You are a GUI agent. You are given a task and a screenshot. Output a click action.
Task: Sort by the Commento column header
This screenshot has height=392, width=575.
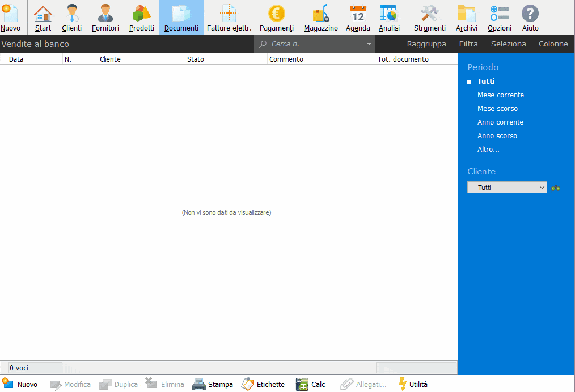(x=321, y=59)
